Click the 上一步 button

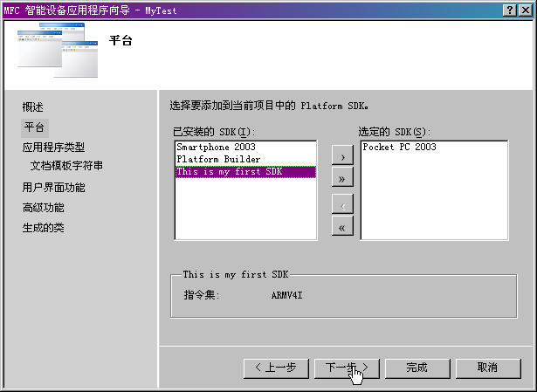[x=276, y=368]
